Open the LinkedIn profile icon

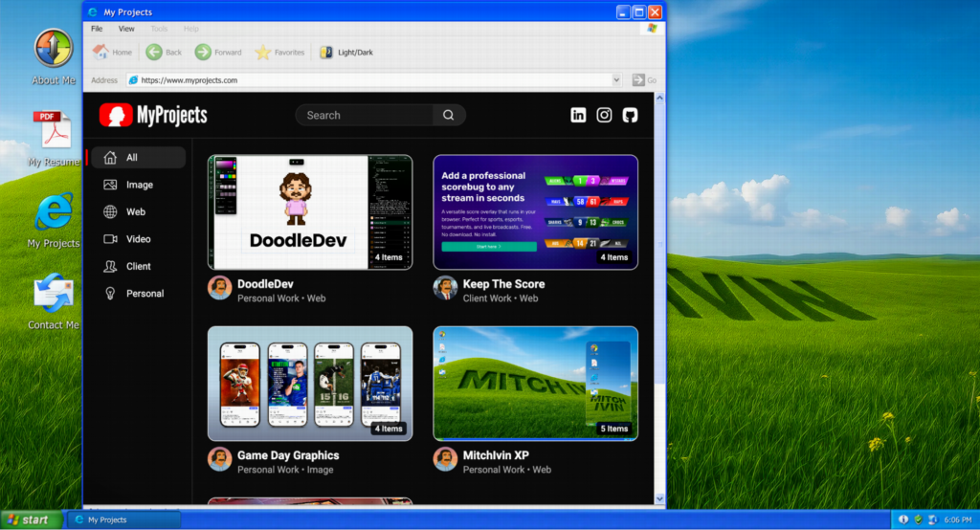point(578,115)
